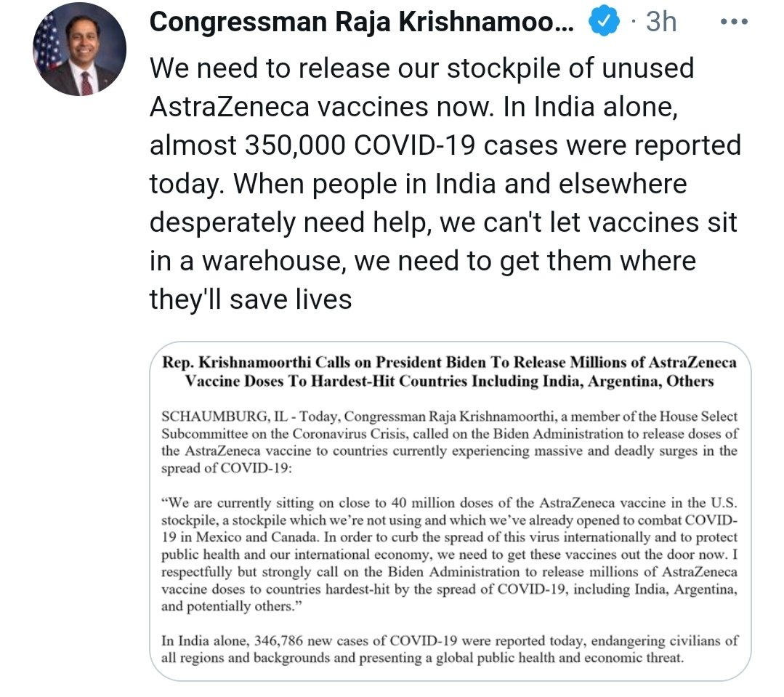Screen dimensions: 784x697
Task: Click the "3h" tweet timestamp
Action: coord(660,23)
